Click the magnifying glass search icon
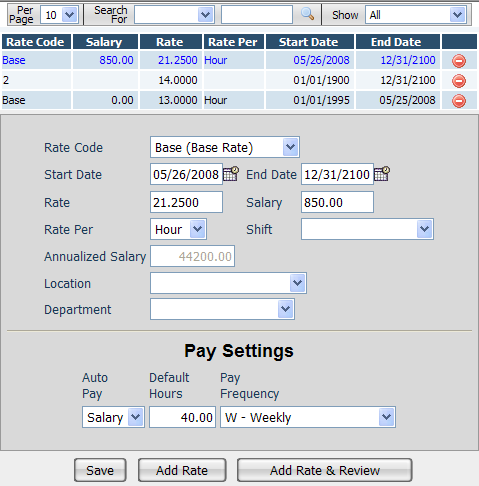This screenshot has height=486, width=479. tap(307, 14)
